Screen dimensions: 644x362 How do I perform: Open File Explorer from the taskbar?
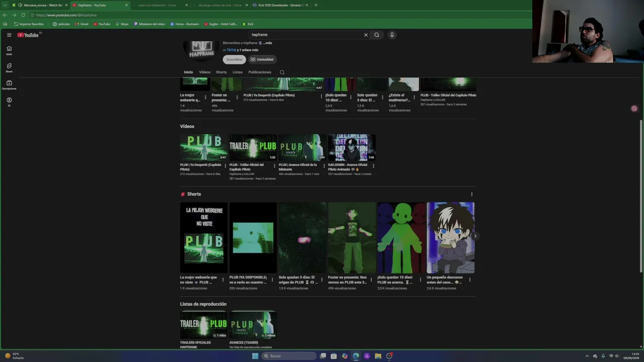pyautogui.click(x=378, y=356)
